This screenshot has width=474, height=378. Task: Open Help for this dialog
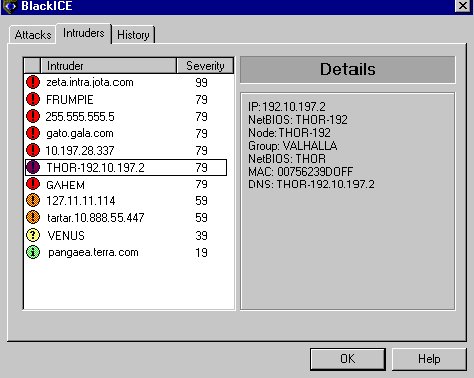pyautogui.click(x=429, y=359)
